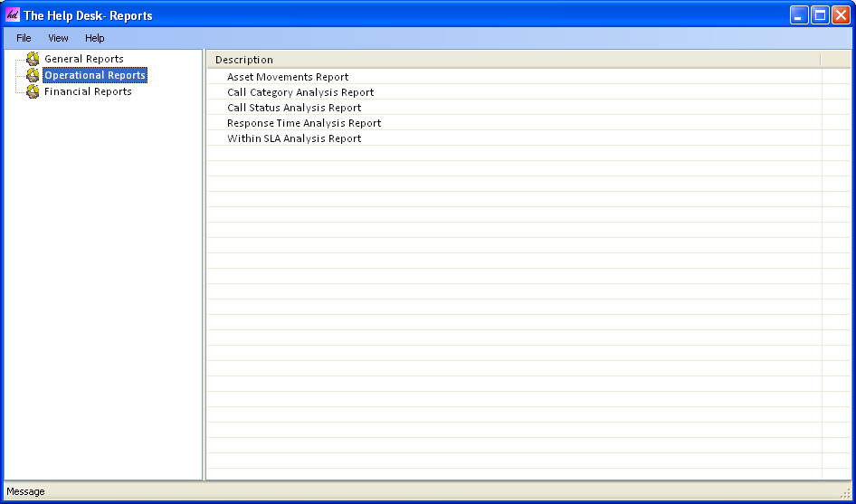Select Operational Reports category label
This screenshot has width=856, height=504.
(95, 75)
